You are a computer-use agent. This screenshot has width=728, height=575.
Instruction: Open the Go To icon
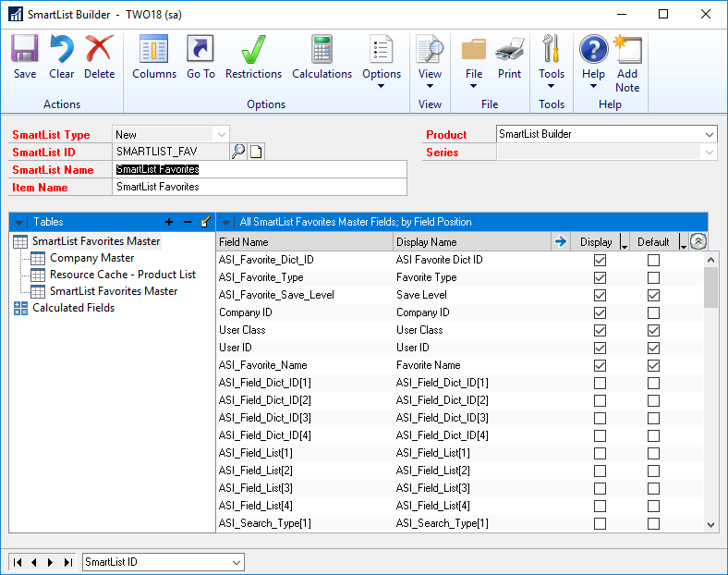(x=200, y=49)
